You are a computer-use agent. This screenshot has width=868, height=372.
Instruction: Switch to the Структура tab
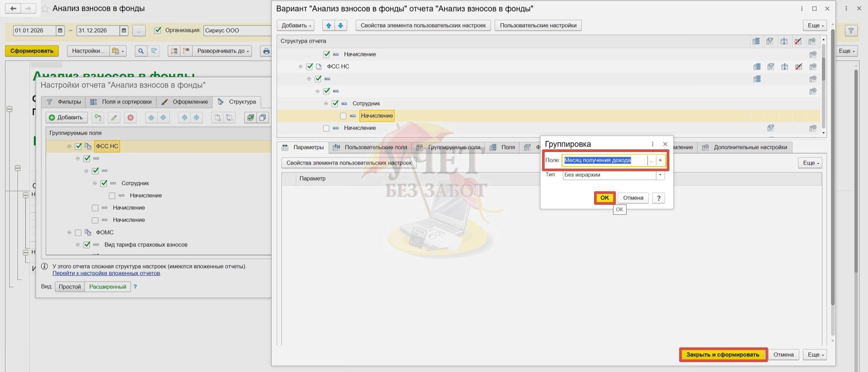(x=237, y=102)
